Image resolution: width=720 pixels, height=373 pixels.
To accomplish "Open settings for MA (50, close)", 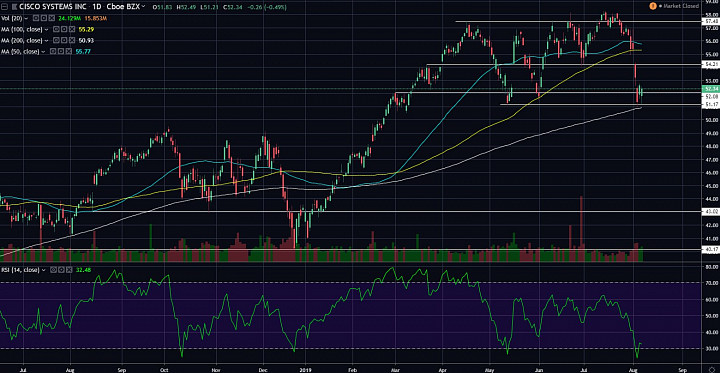I will (61, 51).
